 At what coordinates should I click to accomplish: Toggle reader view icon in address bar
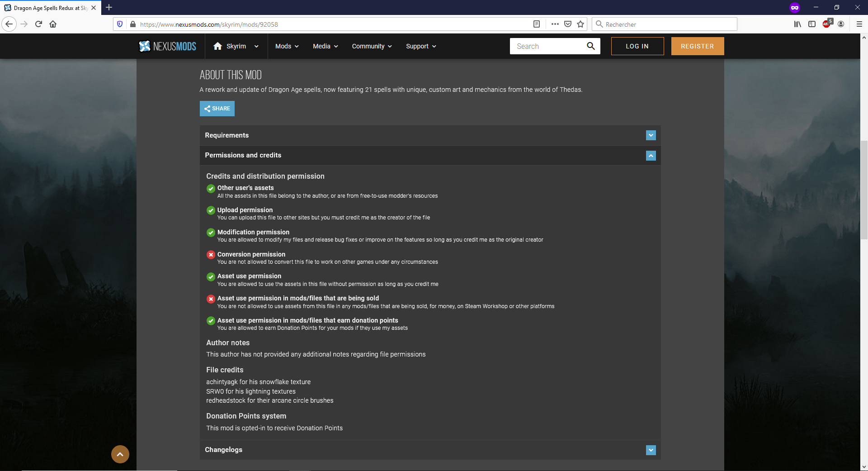click(x=537, y=24)
